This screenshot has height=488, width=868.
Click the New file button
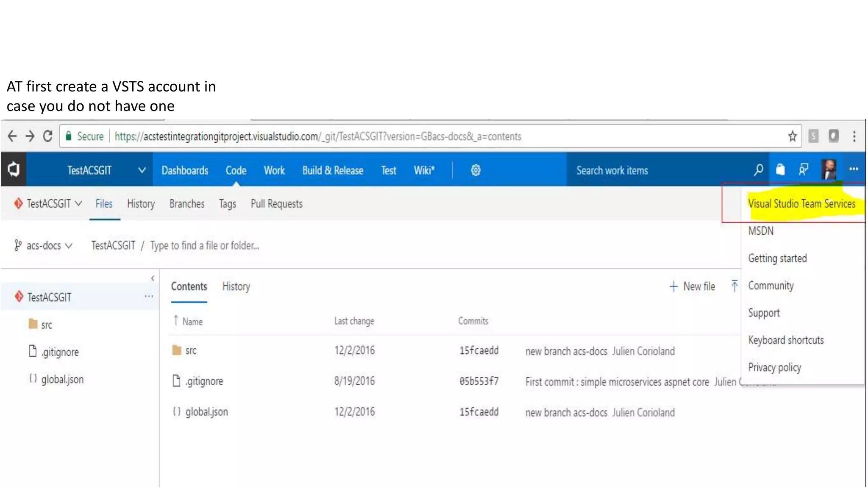click(x=692, y=286)
